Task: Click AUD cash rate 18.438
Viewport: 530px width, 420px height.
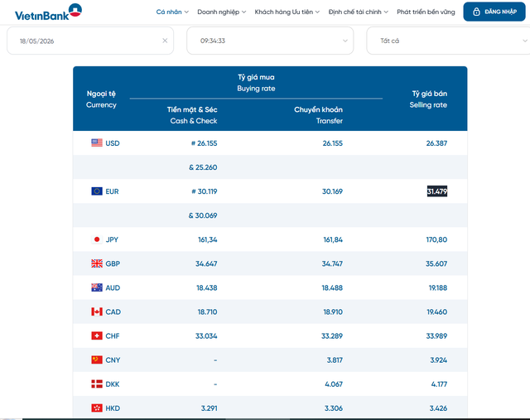Action: click(x=207, y=287)
